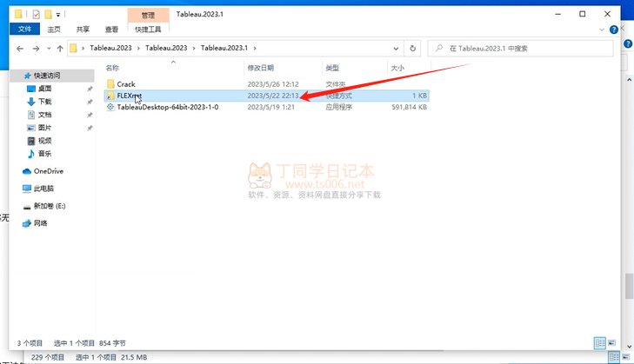
Task: Click the search box for Tableau.2023.1
Action: pyautogui.click(x=520, y=49)
